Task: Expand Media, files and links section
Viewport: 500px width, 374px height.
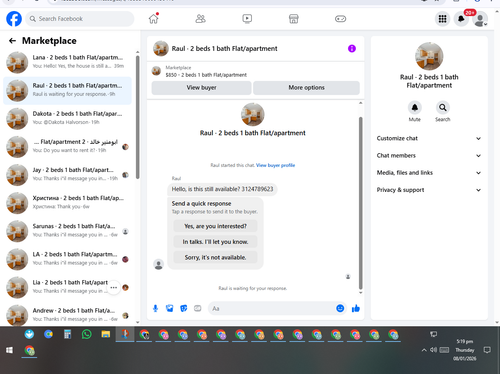Action: click(429, 173)
